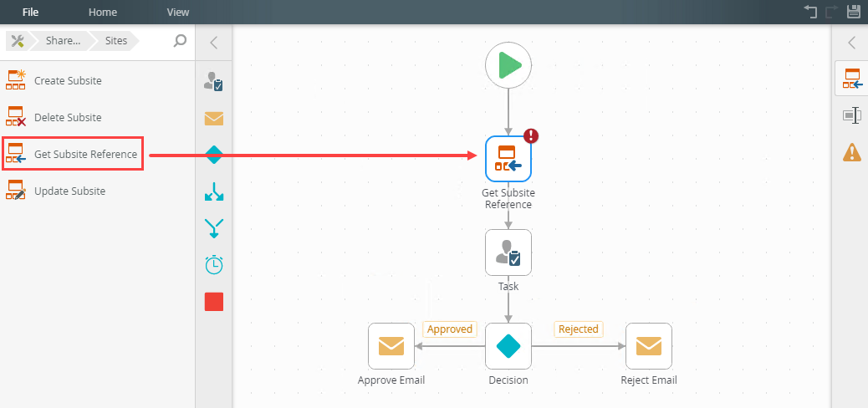Select the green Start node
The height and width of the screenshot is (408, 868).
[508, 65]
